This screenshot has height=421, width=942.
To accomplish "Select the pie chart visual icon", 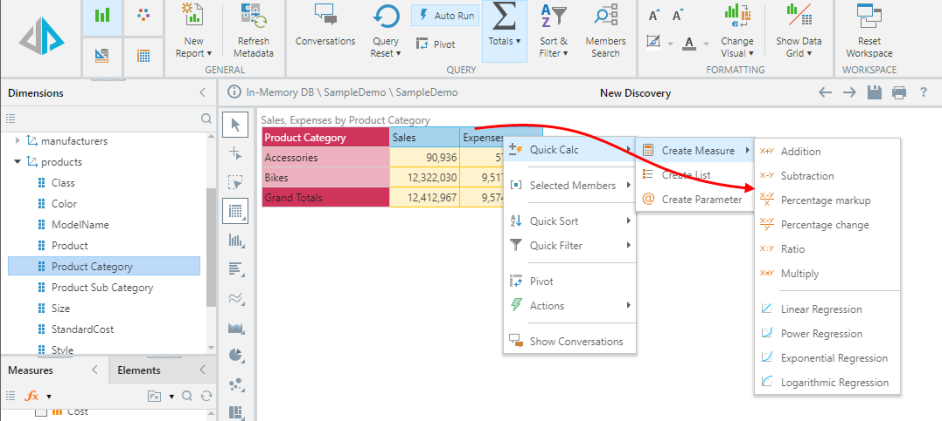I will pyautogui.click(x=235, y=355).
